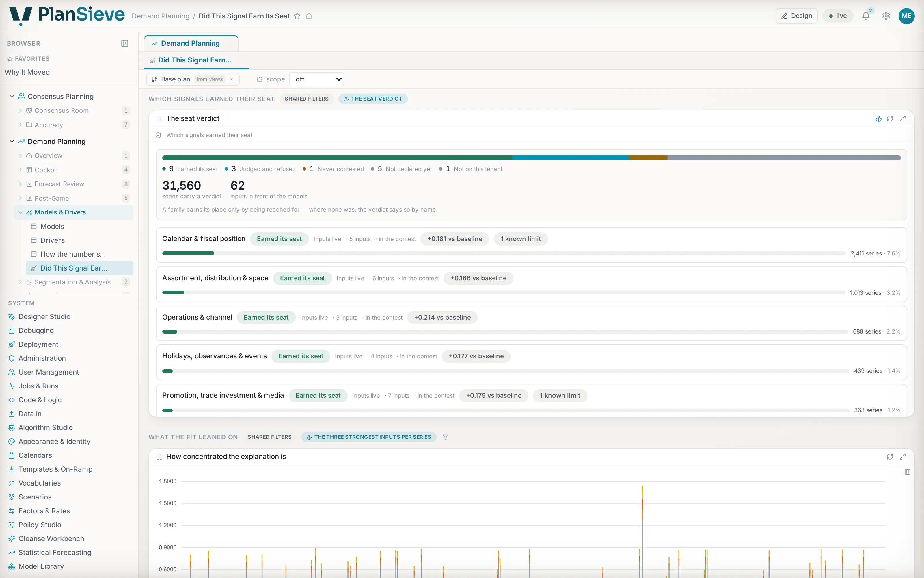
Task: Open the Drivers page in the tree
Action: tap(52, 240)
